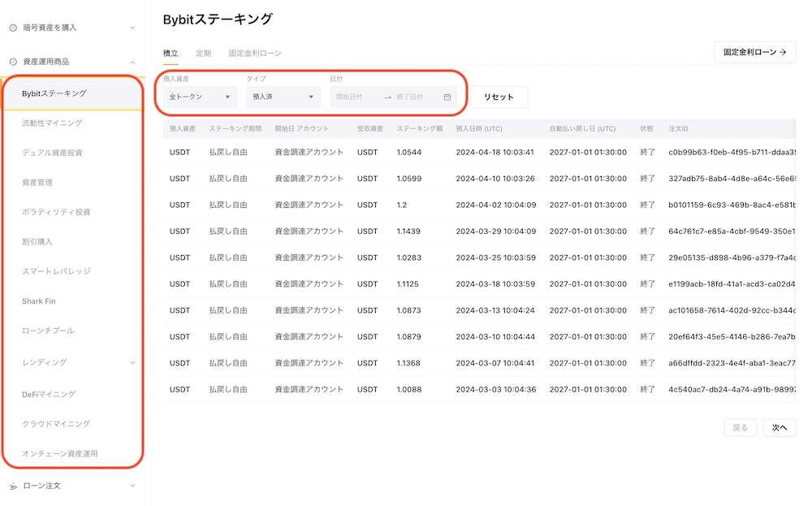812x506 pixels.
Task: Click deposit date 2024-03-10 10:04:44
Action: (x=495, y=337)
